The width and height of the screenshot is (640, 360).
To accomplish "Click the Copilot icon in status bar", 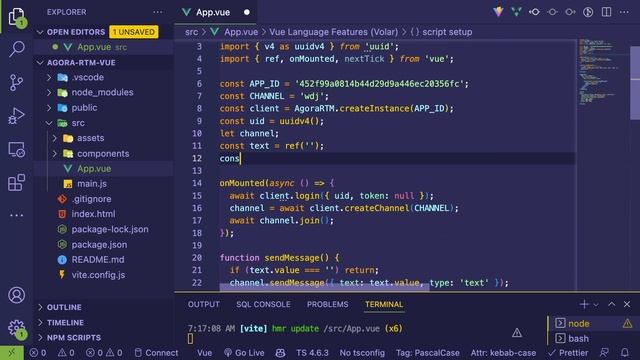I will pyautogui.click(x=280, y=353).
